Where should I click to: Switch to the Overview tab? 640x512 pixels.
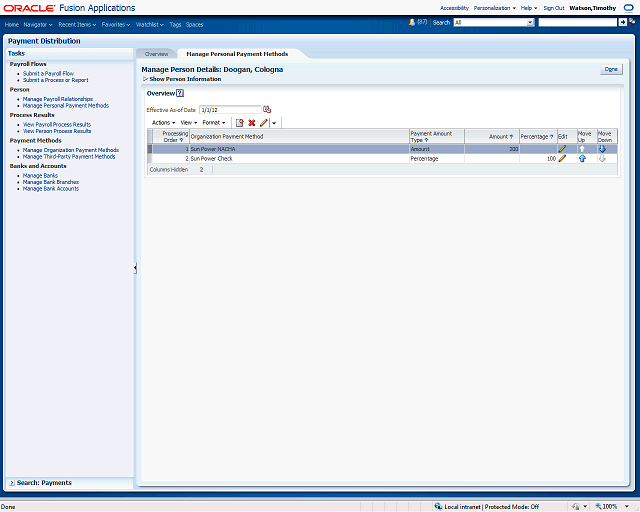click(x=156, y=53)
